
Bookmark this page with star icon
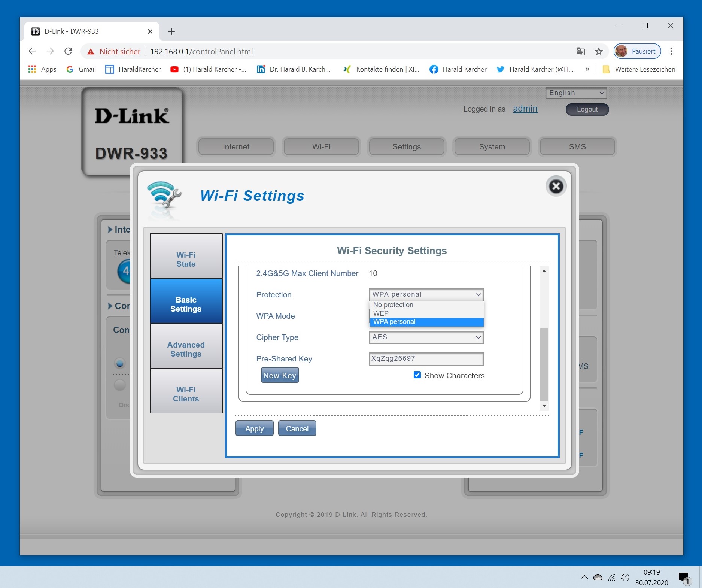click(599, 51)
